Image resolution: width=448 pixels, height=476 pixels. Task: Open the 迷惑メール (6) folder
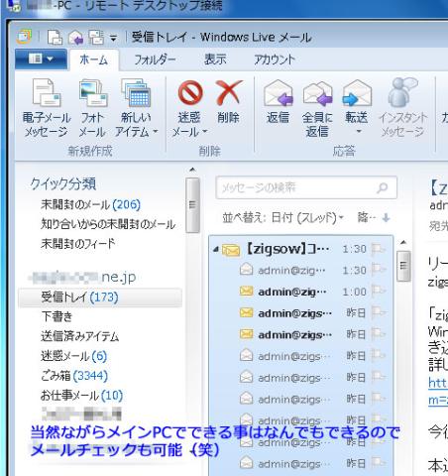[73, 356]
